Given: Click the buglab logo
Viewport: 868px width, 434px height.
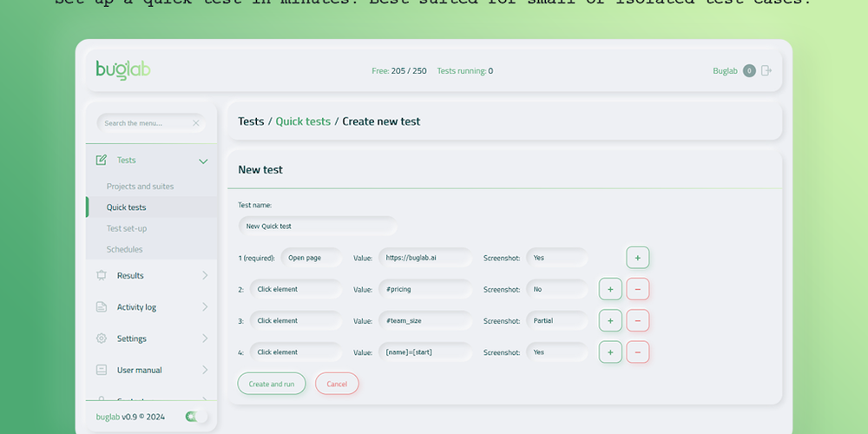Looking at the screenshot, I should pos(123,70).
